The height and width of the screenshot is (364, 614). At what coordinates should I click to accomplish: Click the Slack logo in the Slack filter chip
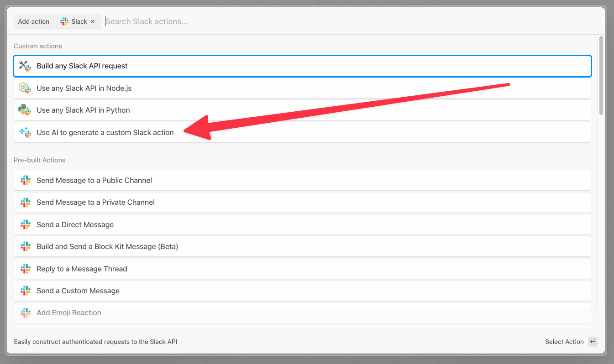(x=64, y=21)
